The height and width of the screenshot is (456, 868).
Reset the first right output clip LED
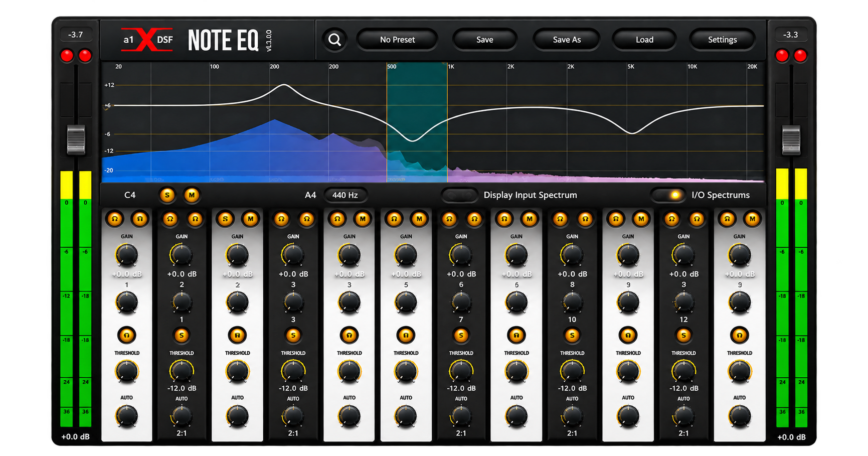click(x=782, y=55)
